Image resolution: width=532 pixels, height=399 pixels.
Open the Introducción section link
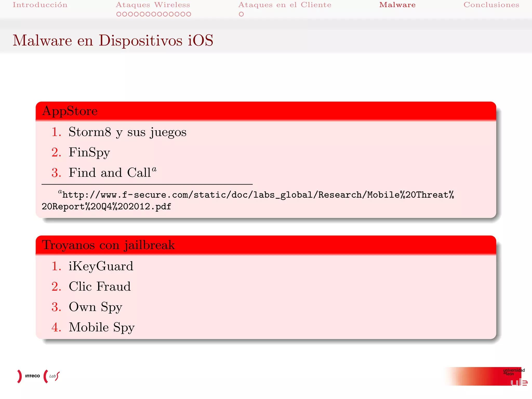40,5
